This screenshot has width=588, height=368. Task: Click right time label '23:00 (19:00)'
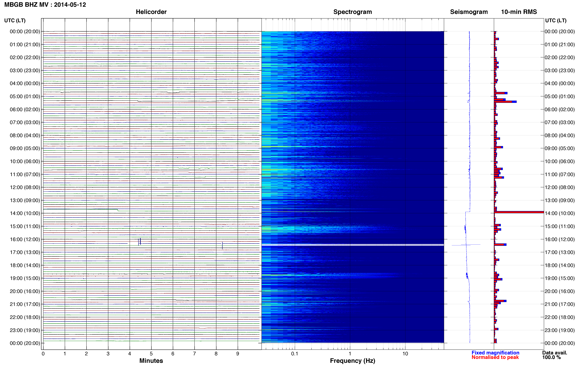(x=560, y=330)
